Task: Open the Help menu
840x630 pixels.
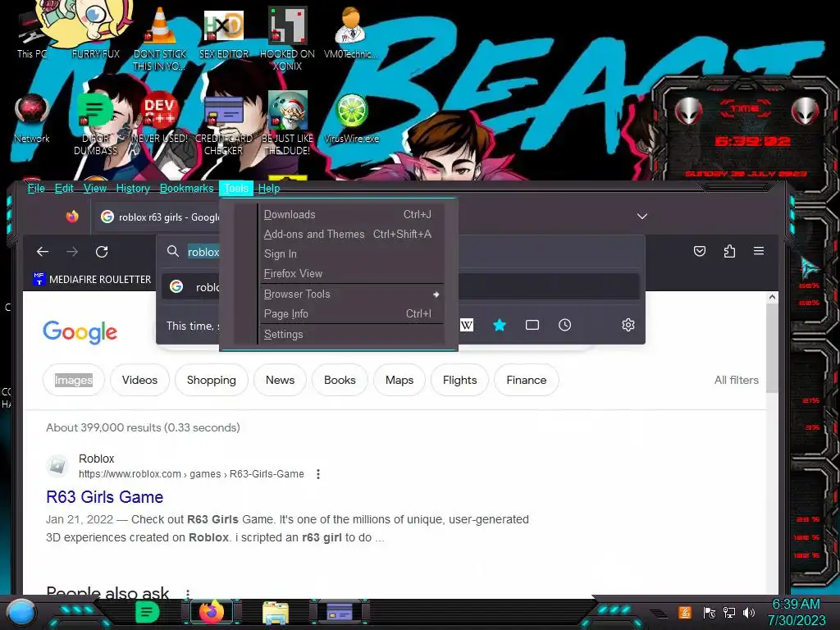Action: tap(269, 188)
